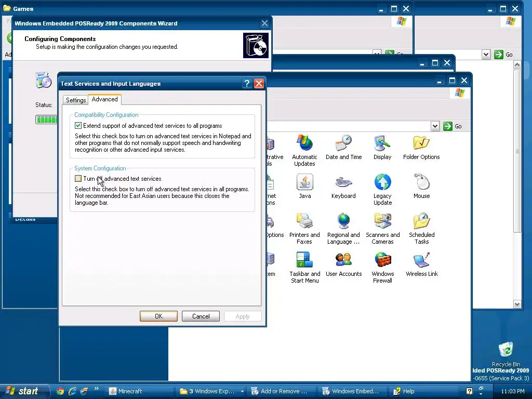
Task: Switch to Help taskbar button
Action: pos(423,391)
